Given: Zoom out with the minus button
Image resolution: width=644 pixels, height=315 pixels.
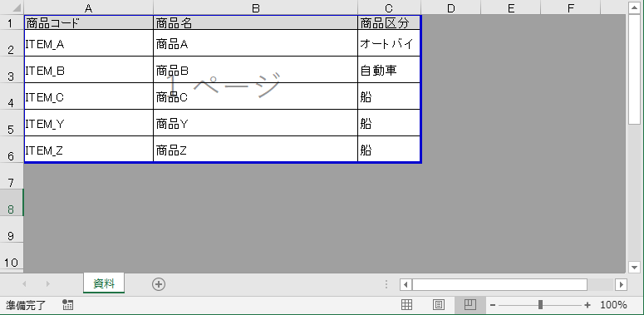Looking at the screenshot, I should 493,305.
